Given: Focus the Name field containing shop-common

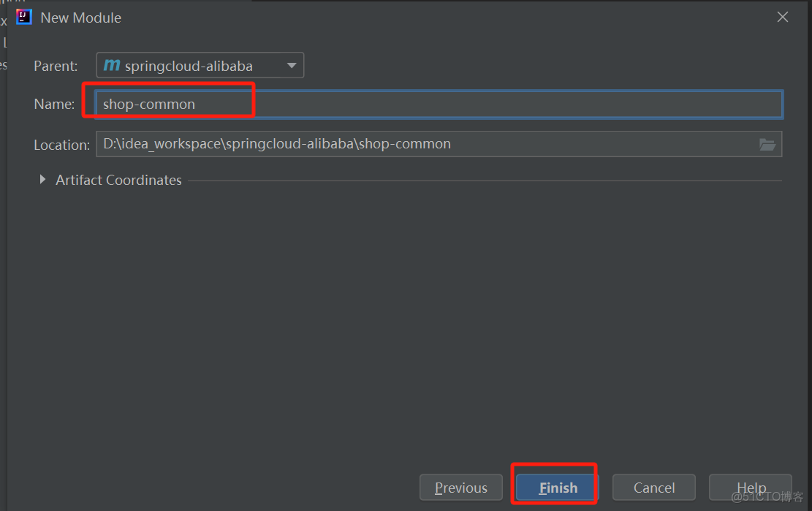Looking at the screenshot, I should click(439, 104).
